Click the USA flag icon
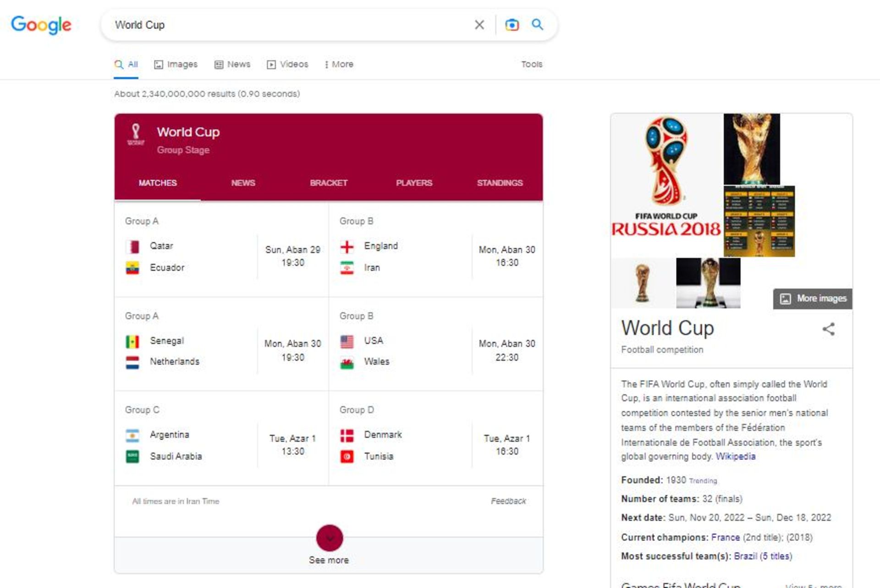The height and width of the screenshot is (588, 880). click(347, 342)
